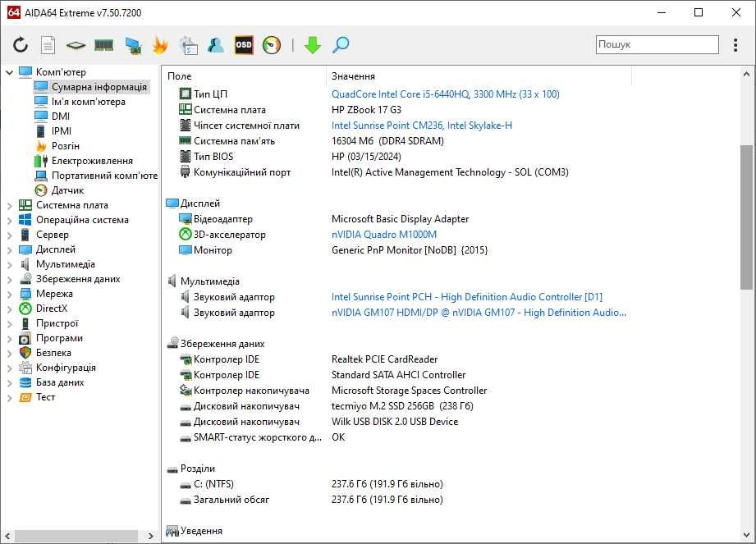Open the DMI tree item

click(x=60, y=117)
